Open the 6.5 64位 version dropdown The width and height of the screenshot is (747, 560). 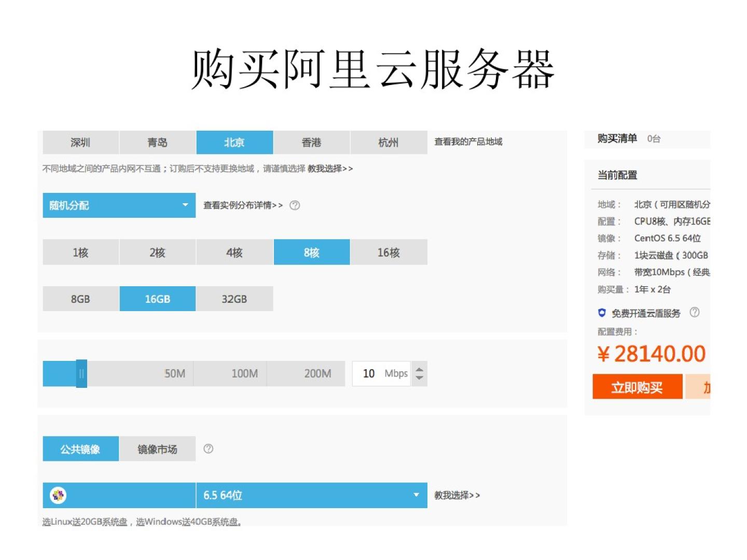(x=311, y=495)
